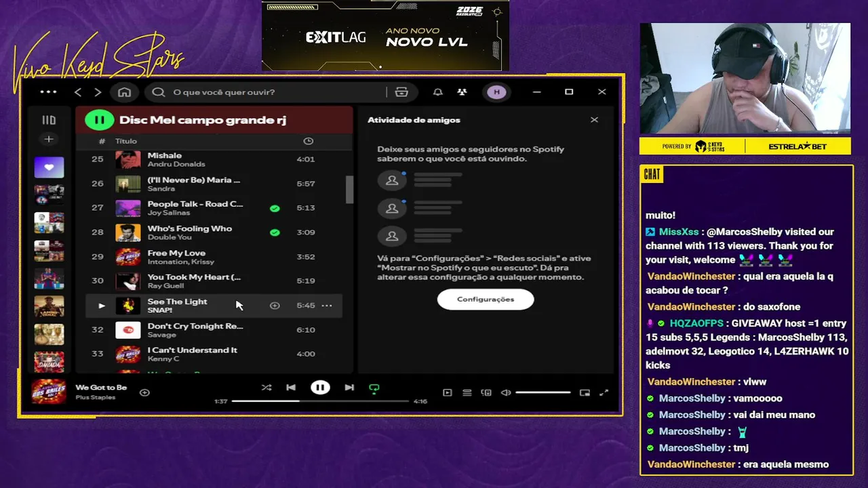Open the Browse icon beside search

click(401, 92)
